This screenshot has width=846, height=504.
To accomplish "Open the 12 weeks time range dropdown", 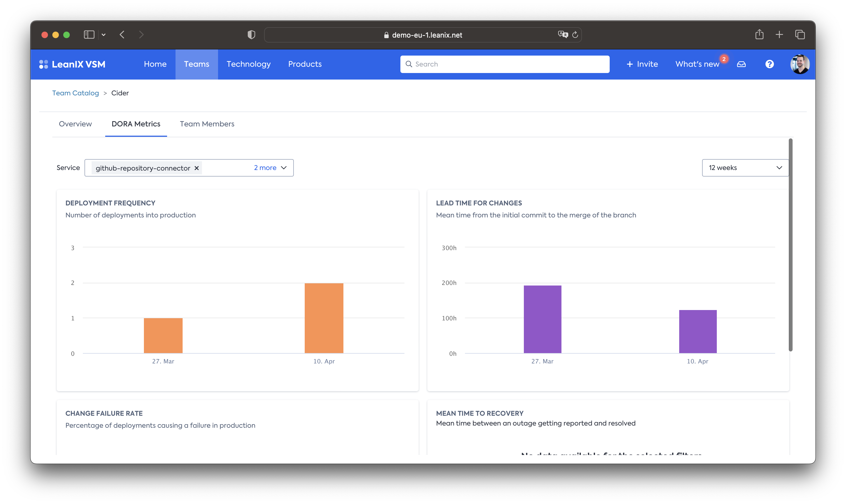I will pos(745,168).
